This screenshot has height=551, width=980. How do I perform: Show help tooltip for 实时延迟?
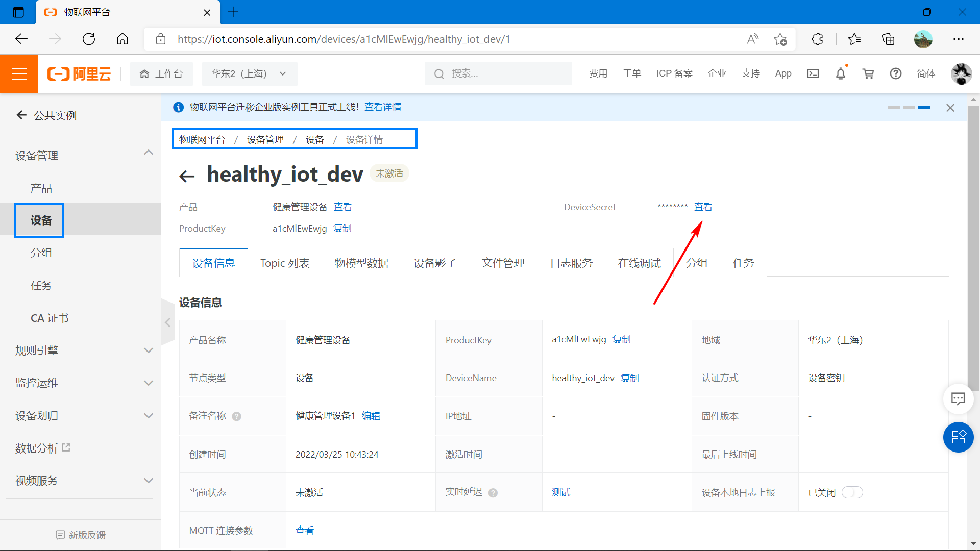pyautogui.click(x=493, y=493)
